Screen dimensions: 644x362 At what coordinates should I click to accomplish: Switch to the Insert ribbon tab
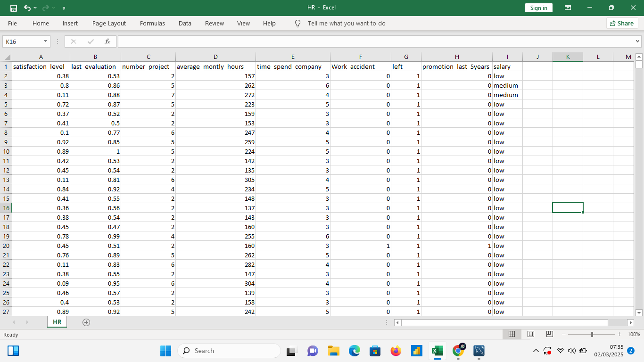click(70, 23)
